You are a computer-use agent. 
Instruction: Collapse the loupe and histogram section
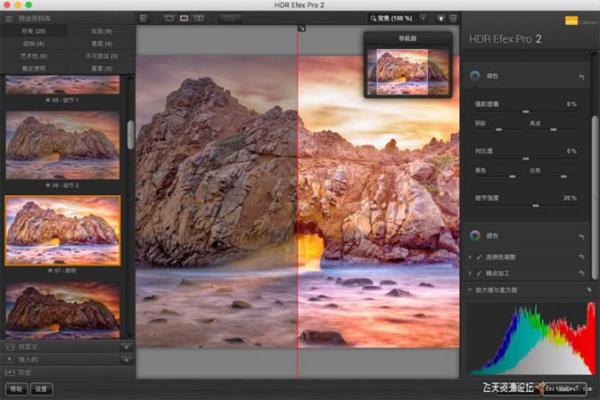click(x=471, y=289)
